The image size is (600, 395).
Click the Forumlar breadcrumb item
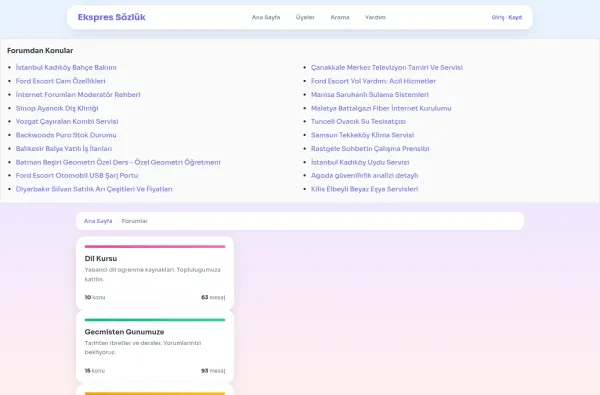(134, 221)
